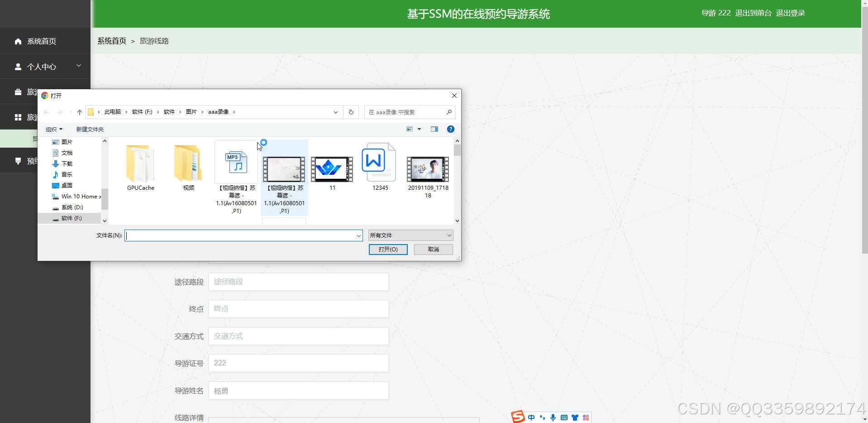Click 此电脑 in the address breadcrumb
The width and height of the screenshot is (868, 423).
point(112,112)
